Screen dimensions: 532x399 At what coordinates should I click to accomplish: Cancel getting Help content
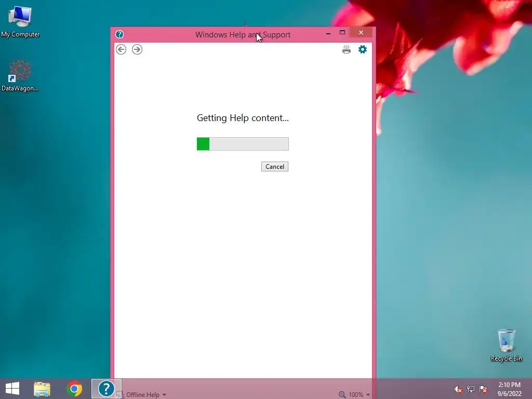click(x=275, y=167)
